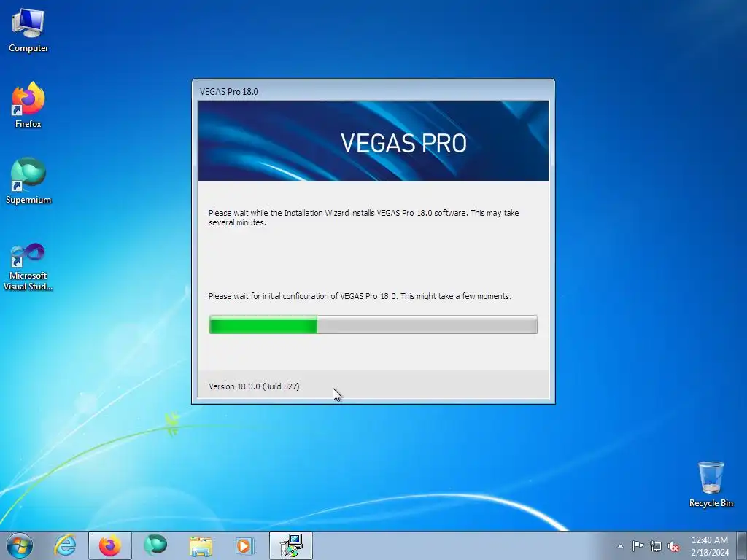Select the Recycle Bin desktop icon

tap(711, 484)
